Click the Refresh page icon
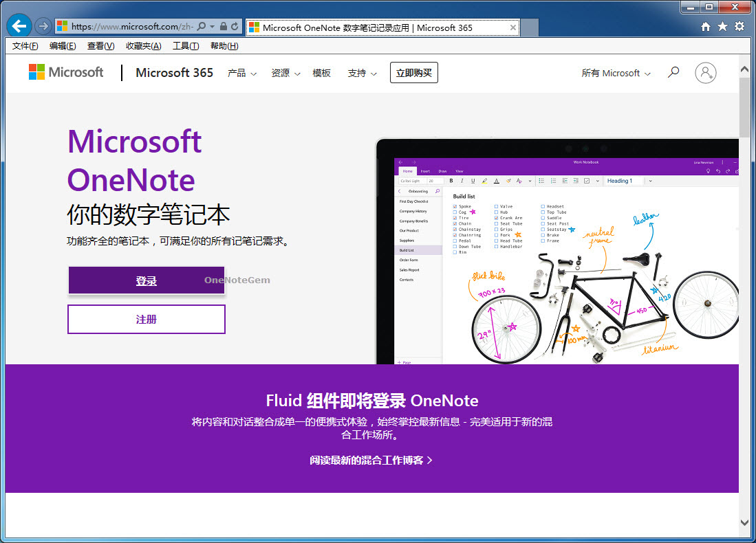 point(235,27)
